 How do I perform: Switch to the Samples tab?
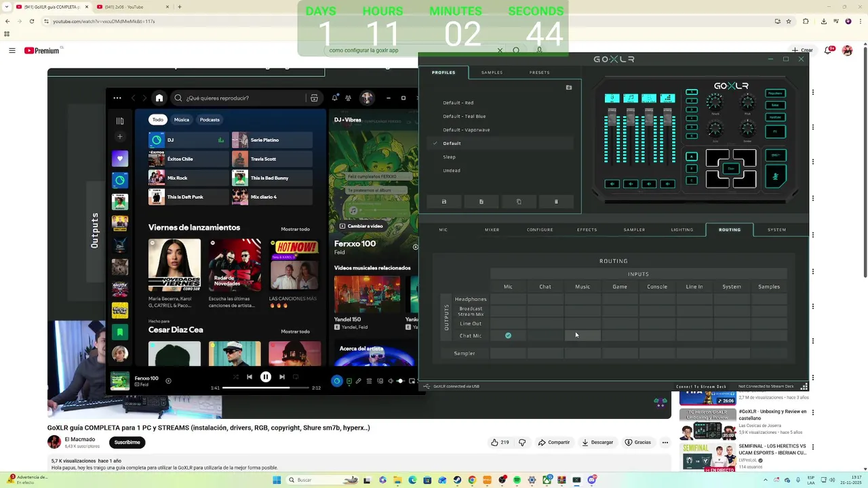(x=492, y=73)
